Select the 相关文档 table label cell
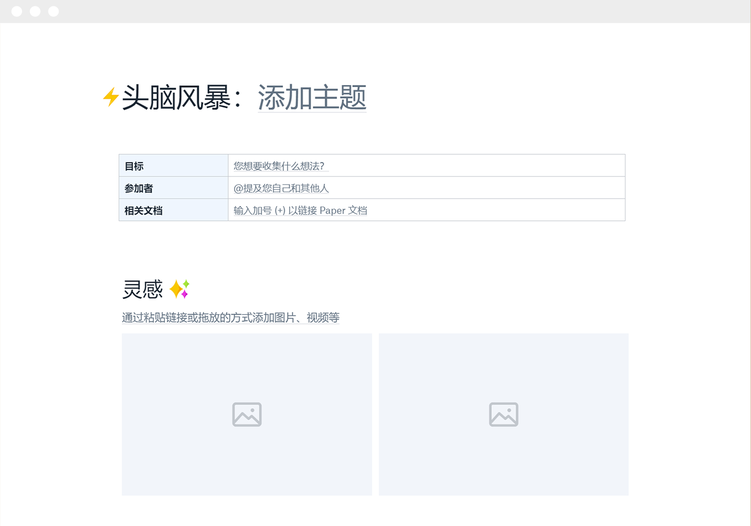Image resolution: width=751 pixels, height=526 pixels. point(173,210)
